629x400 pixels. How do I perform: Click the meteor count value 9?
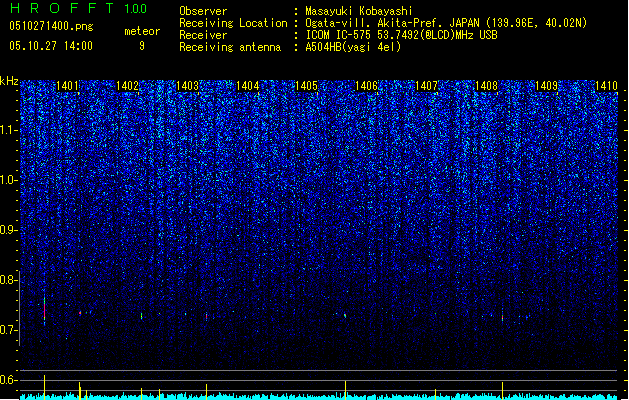pos(142,46)
